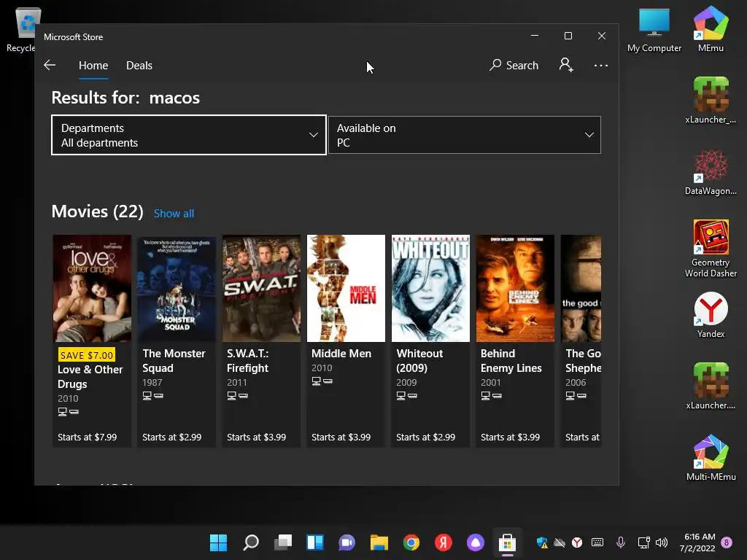Viewport: 747px width, 560px height.
Task: Open Love & Other Drugs poster
Action: click(92, 288)
